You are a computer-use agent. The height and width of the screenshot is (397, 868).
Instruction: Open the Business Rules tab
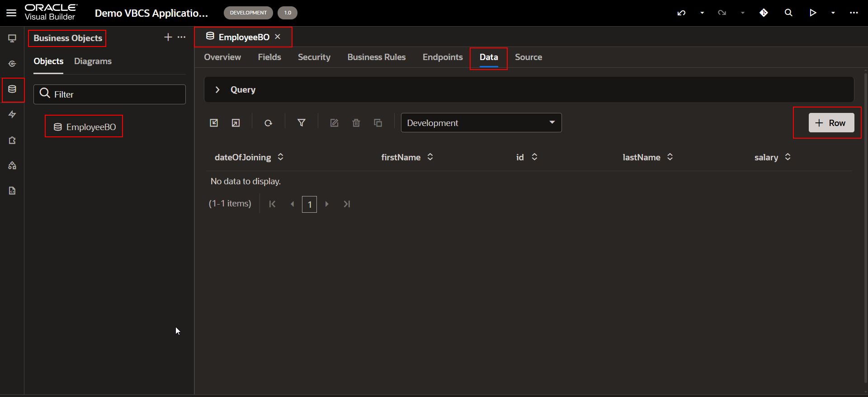[377, 57]
